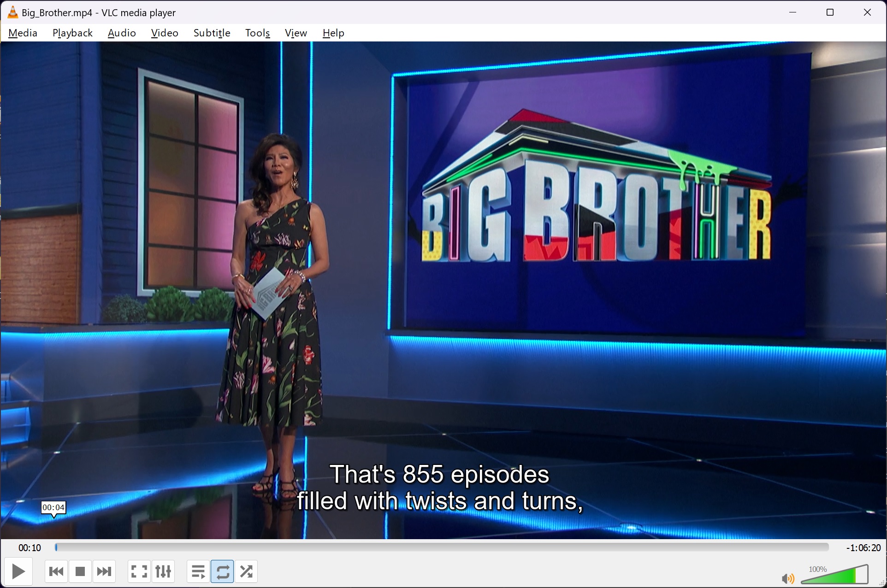Stop playback with the square icon
Viewport: 887px width, 588px height.
[80, 572]
